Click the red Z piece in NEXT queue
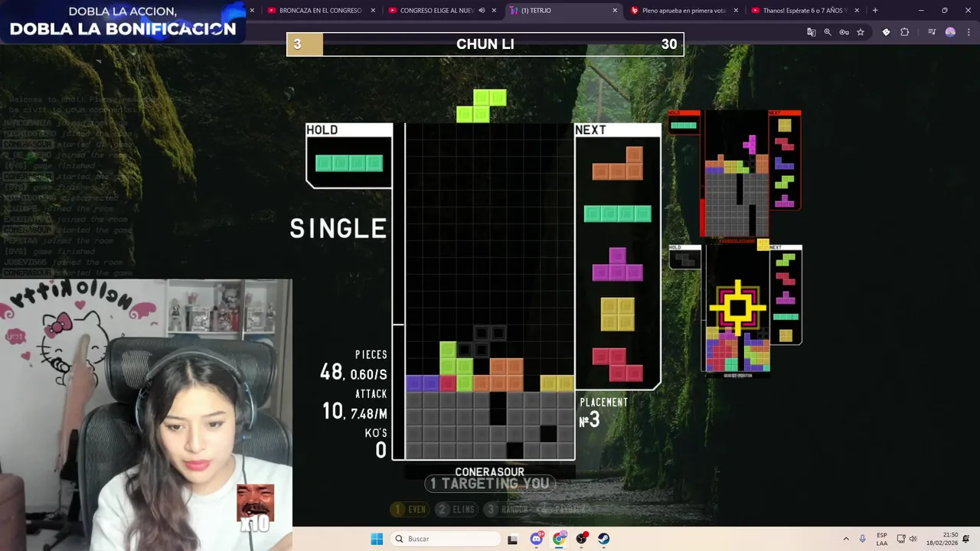This screenshot has height=551, width=980. pos(618,364)
